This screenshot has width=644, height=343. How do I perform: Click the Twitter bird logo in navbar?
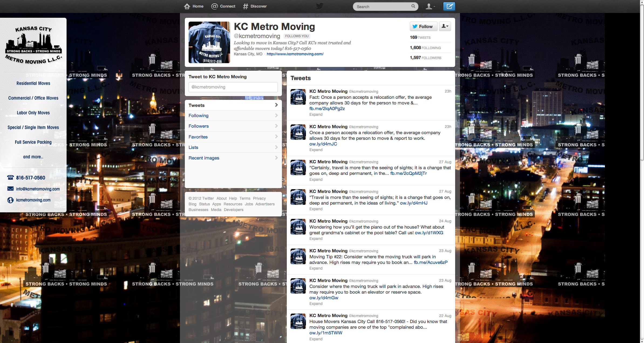coord(320,6)
